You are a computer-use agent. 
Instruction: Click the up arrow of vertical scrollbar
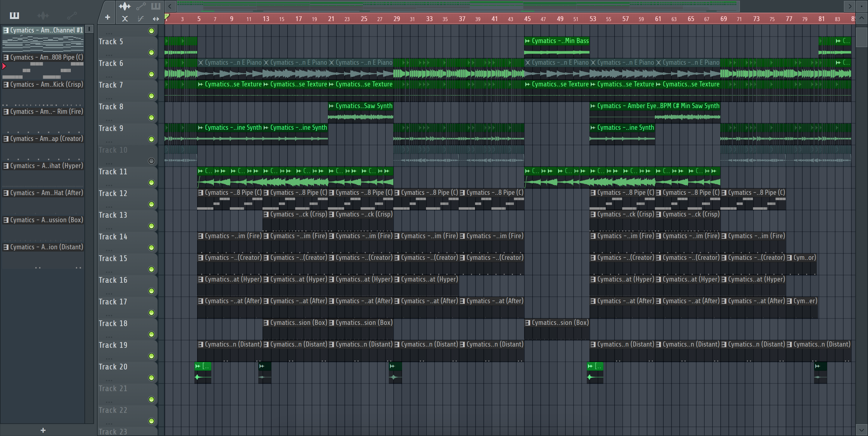click(862, 18)
